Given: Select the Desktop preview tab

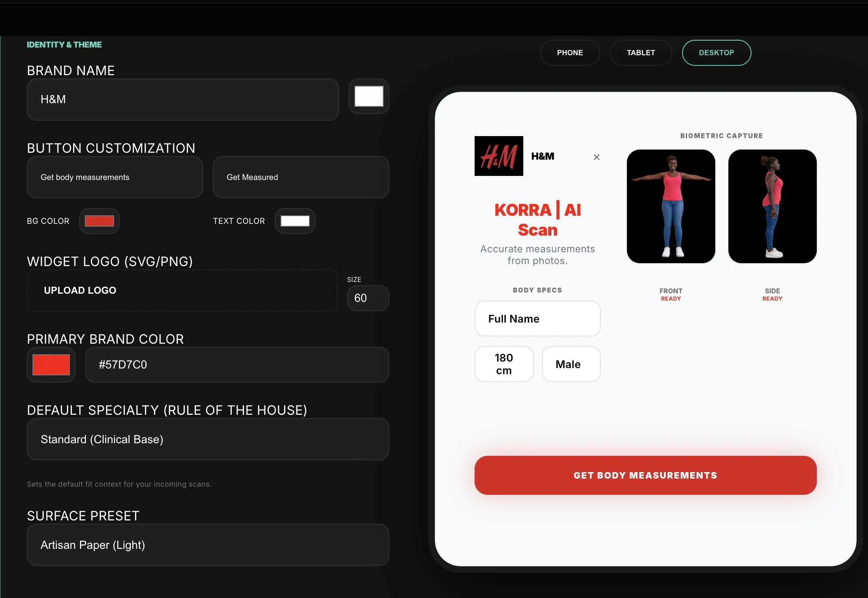Looking at the screenshot, I should coord(716,53).
